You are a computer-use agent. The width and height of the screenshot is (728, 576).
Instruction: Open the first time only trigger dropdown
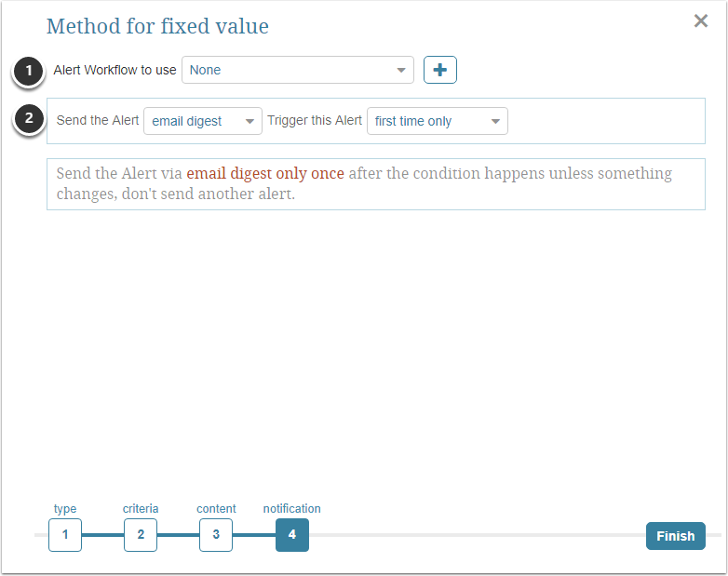438,121
